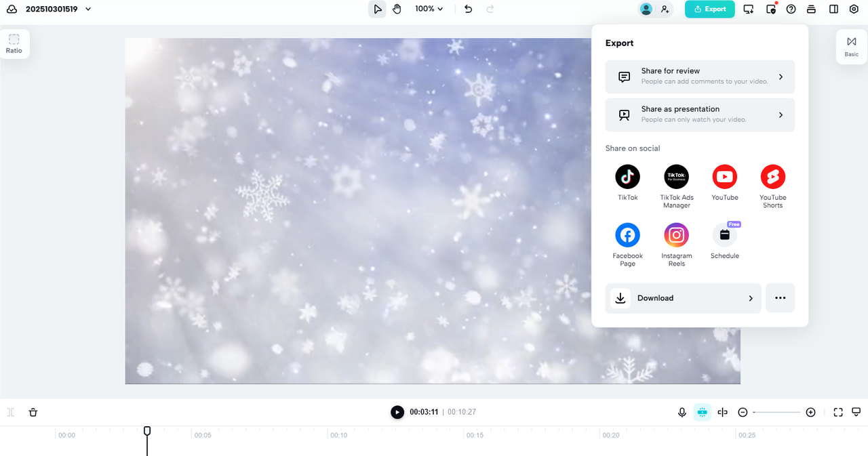Expand the project name 202510301519 dropdown
868x456 pixels.
87,9
